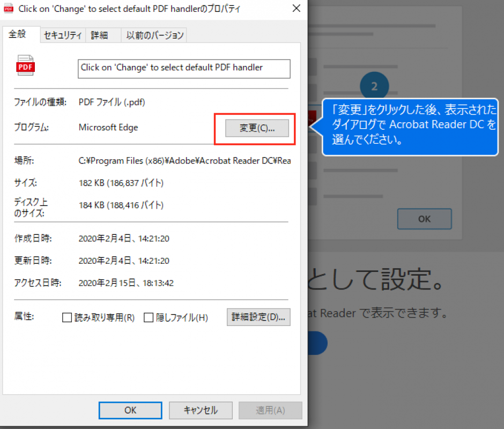Open the 詳細 tab

pyautogui.click(x=103, y=34)
